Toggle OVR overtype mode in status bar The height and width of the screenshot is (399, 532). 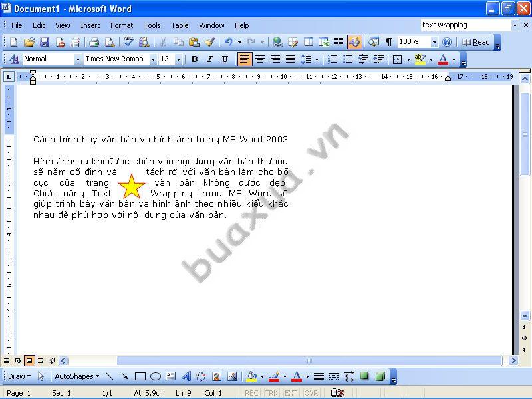coord(311,393)
